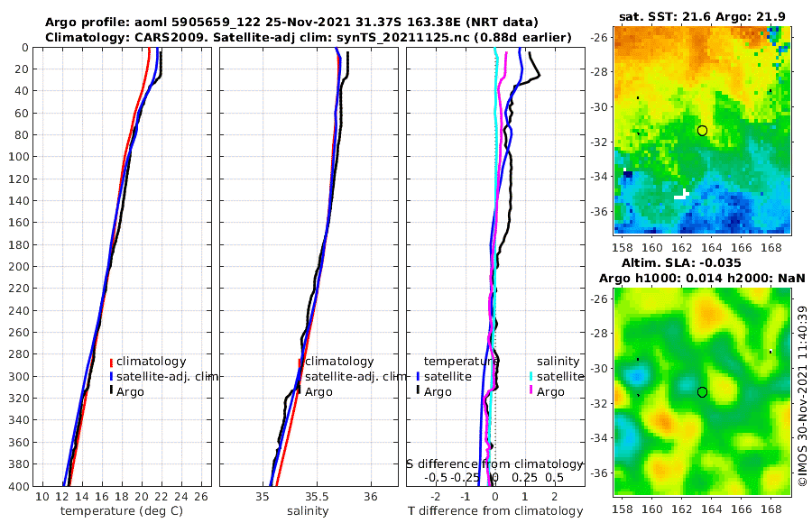
Task: Click blue satellite temperature difference legend marker
Action: click(x=418, y=376)
